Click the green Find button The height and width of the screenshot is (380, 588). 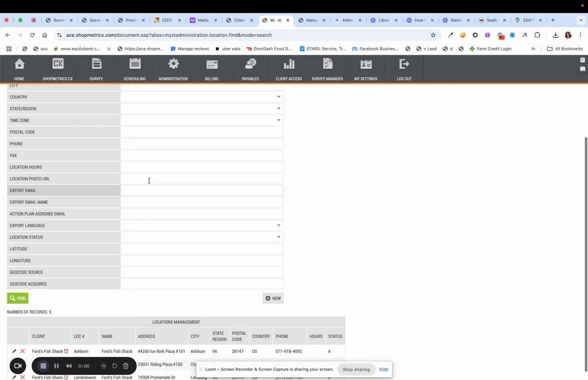(x=18, y=298)
